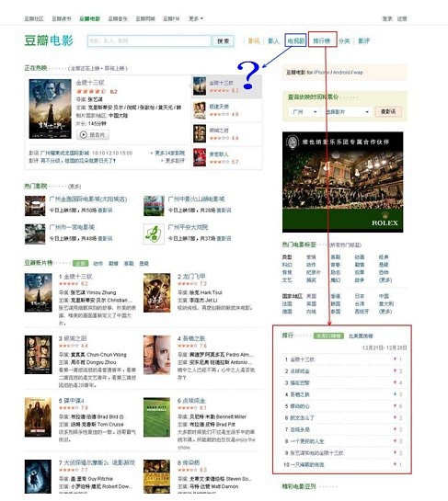The image size is (448, 501).
Task: Go to the 影人 tab
Action: click(273, 40)
